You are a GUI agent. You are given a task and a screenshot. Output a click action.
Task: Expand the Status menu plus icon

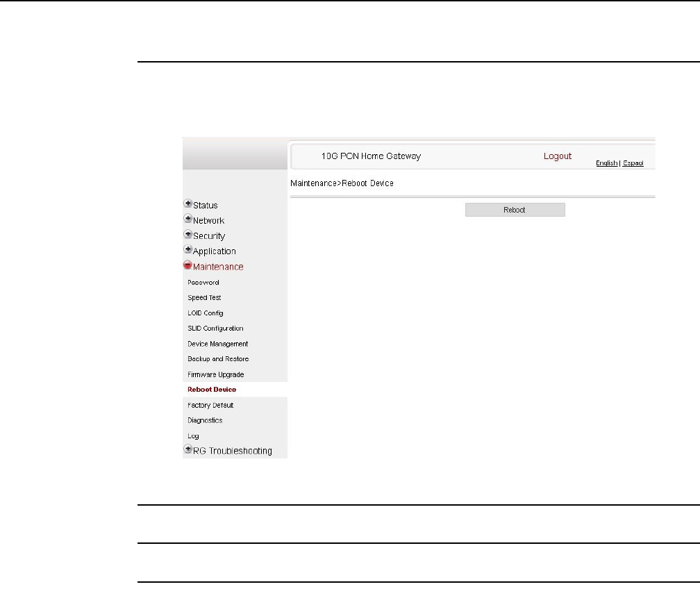click(188, 204)
